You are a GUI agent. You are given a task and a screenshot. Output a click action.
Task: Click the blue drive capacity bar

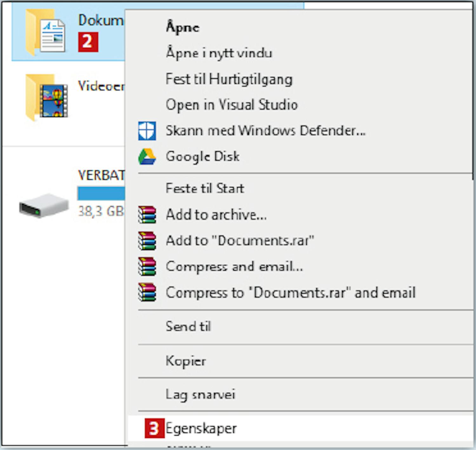(101, 193)
